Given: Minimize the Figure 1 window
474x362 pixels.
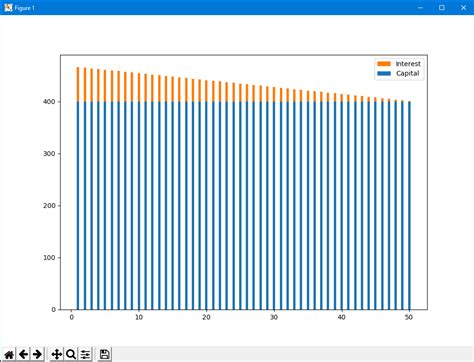Looking at the screenshot, I should coord(420,7).
